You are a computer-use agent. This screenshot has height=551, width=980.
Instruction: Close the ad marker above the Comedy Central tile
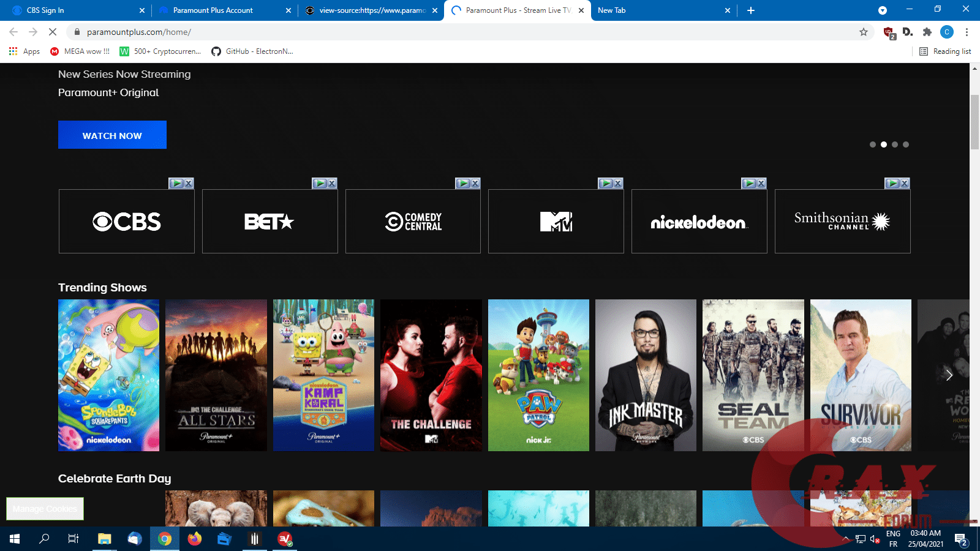[x=475, y=183]
